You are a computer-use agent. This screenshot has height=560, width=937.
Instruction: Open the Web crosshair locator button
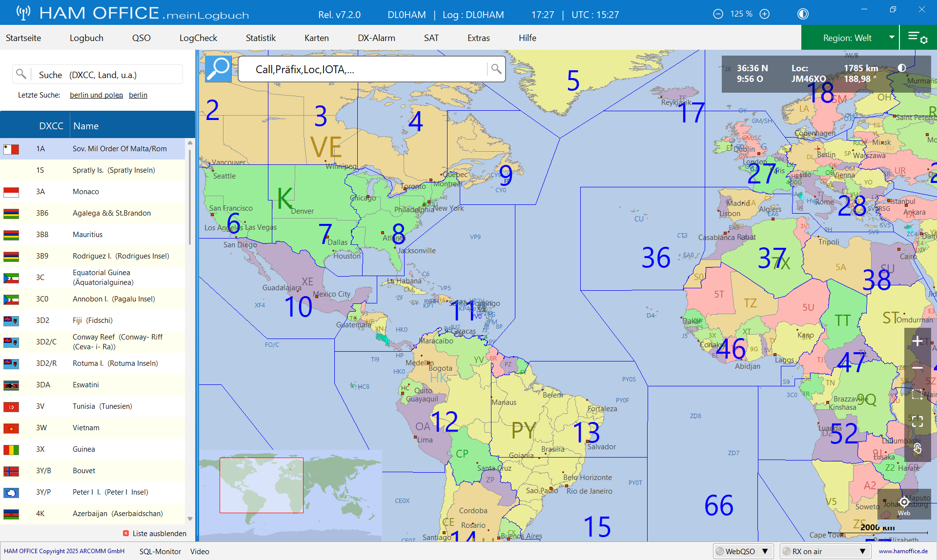(x=904, y=505)
